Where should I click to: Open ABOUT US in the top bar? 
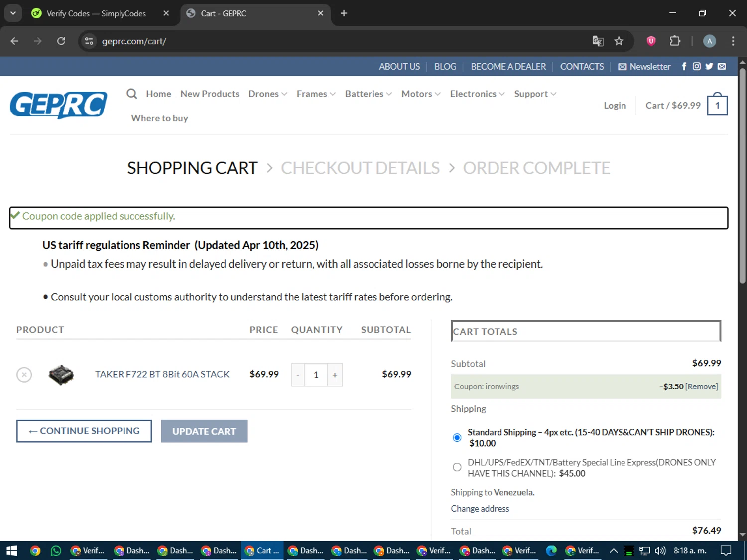pyautogui.click(x=399, y=66)
